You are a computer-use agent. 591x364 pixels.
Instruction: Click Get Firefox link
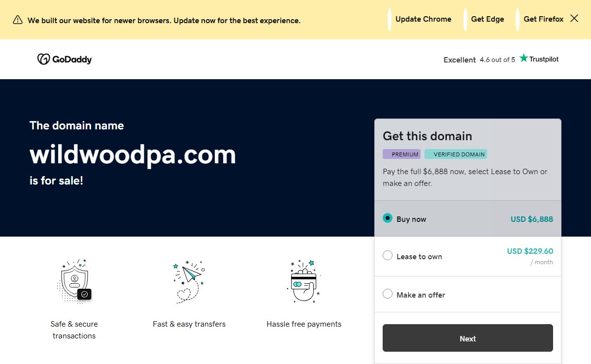click(x=544, y=19)
